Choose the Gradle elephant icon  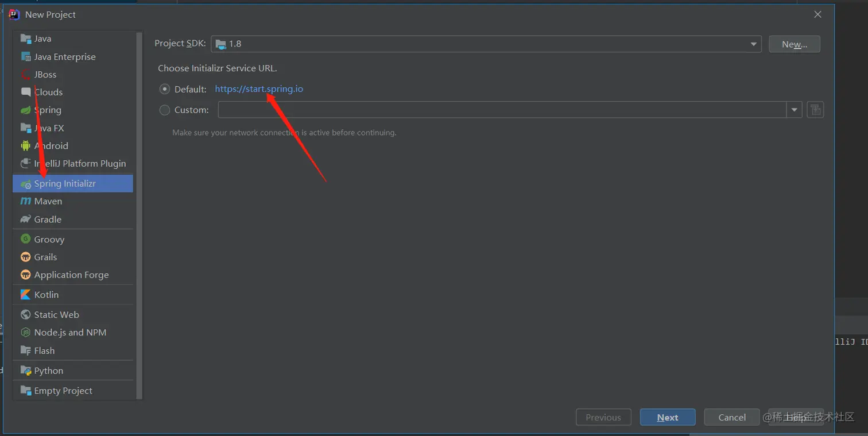26,219
